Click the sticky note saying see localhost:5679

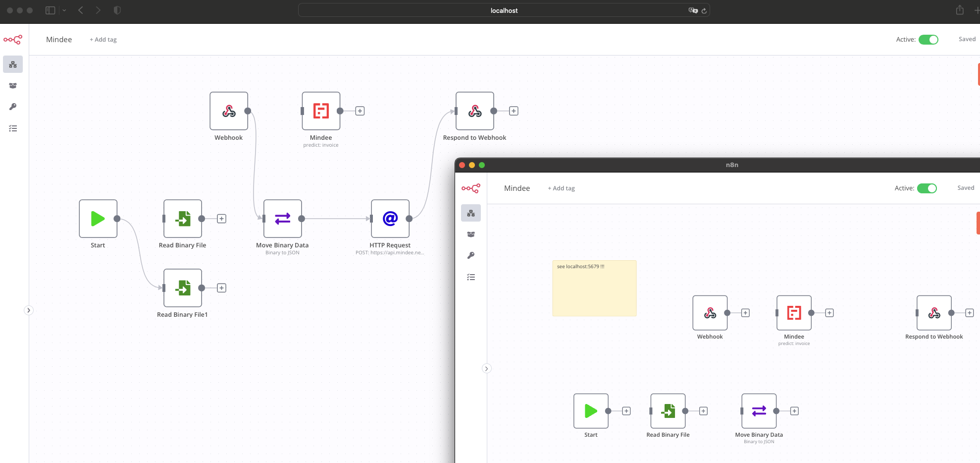594,289
